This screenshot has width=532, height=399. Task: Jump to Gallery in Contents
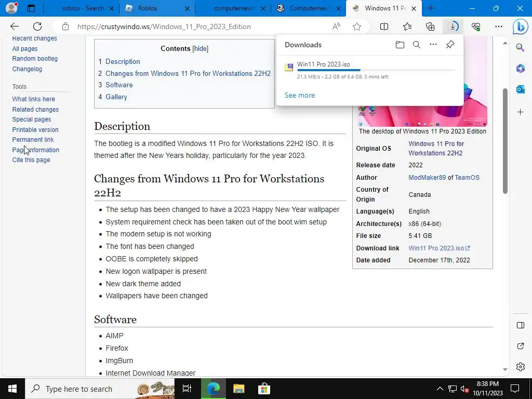tap(116, 97)
